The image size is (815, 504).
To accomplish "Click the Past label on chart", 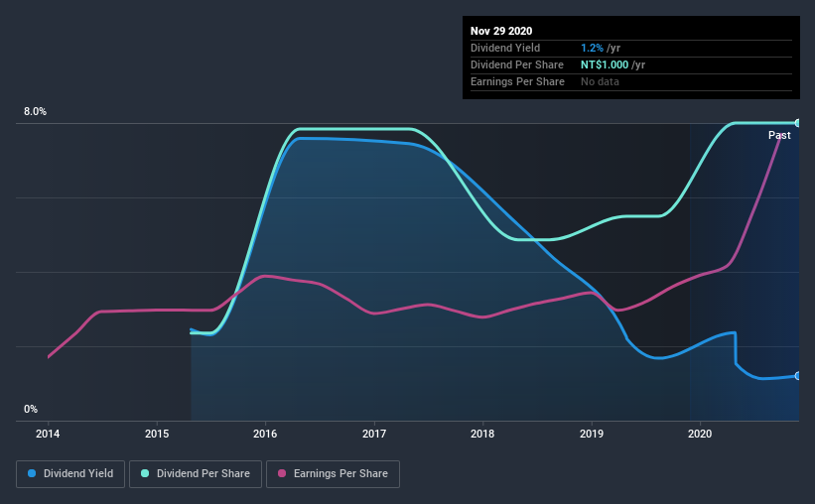I will tap(779, 135).
